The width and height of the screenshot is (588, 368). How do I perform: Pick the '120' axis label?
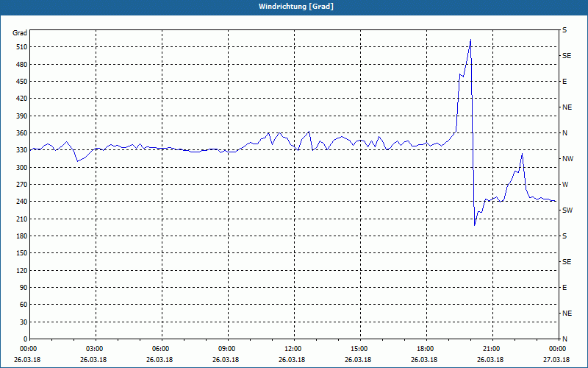tap(21, 270)
